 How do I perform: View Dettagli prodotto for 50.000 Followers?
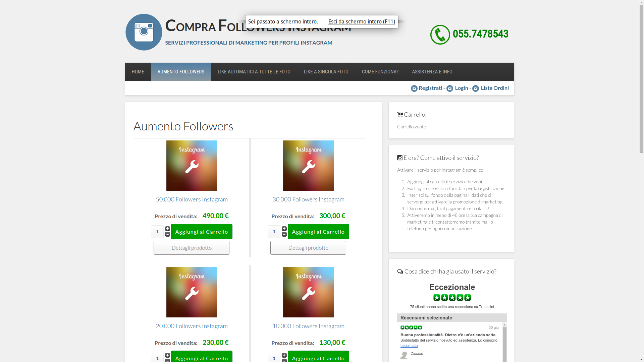point(192,248)
